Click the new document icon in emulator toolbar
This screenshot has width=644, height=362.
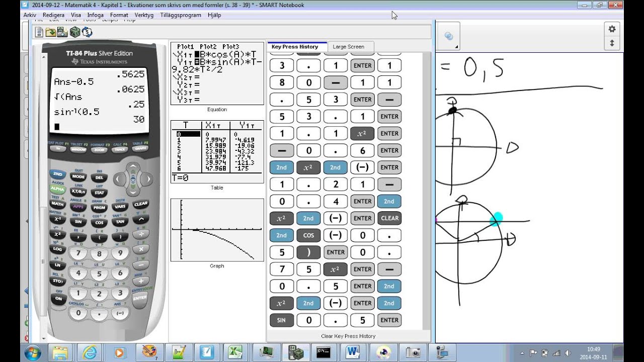click(39, 32)
